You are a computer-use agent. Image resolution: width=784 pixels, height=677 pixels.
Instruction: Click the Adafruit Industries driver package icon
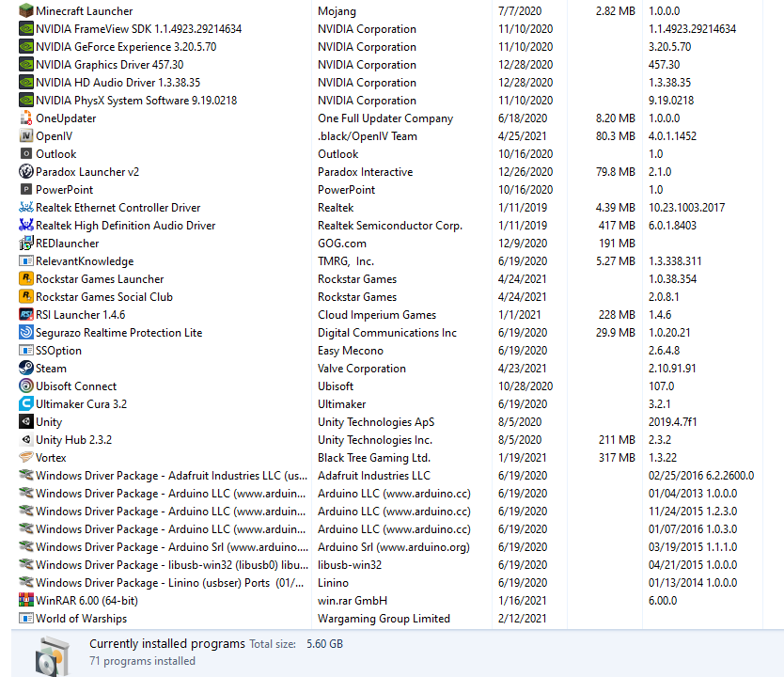pos(26,475)
